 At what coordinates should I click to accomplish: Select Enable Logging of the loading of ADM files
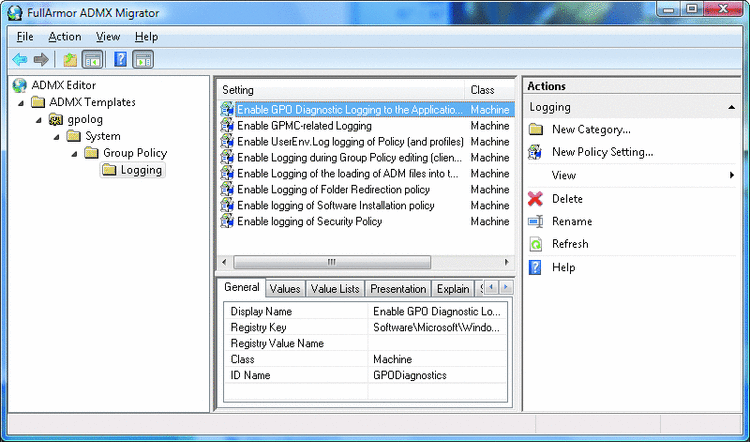pyautogui.click(x=366, y=174)
